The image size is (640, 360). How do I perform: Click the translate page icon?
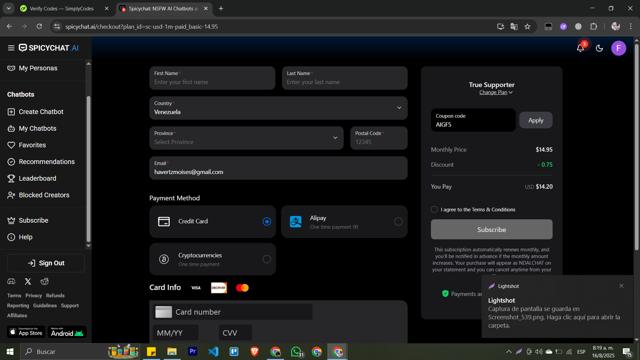(x=514, y=27)
